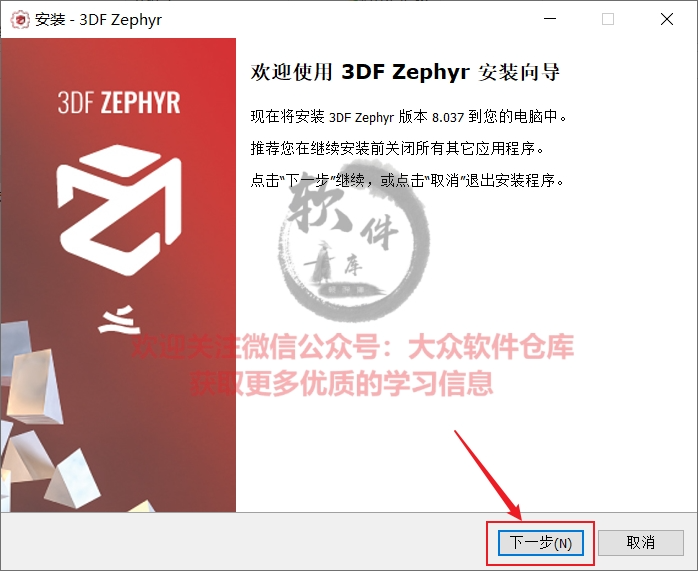
Task: Click the instruction line about 下一步 and 取消
Action: 407,181
